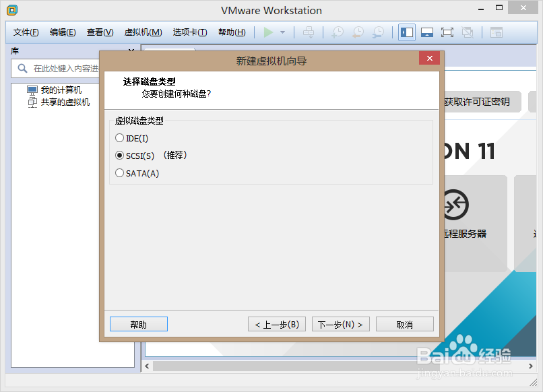Click the horizontal scrollbar right arrow
This screenshot has height=392, width=543.
[x=530, y=366]
